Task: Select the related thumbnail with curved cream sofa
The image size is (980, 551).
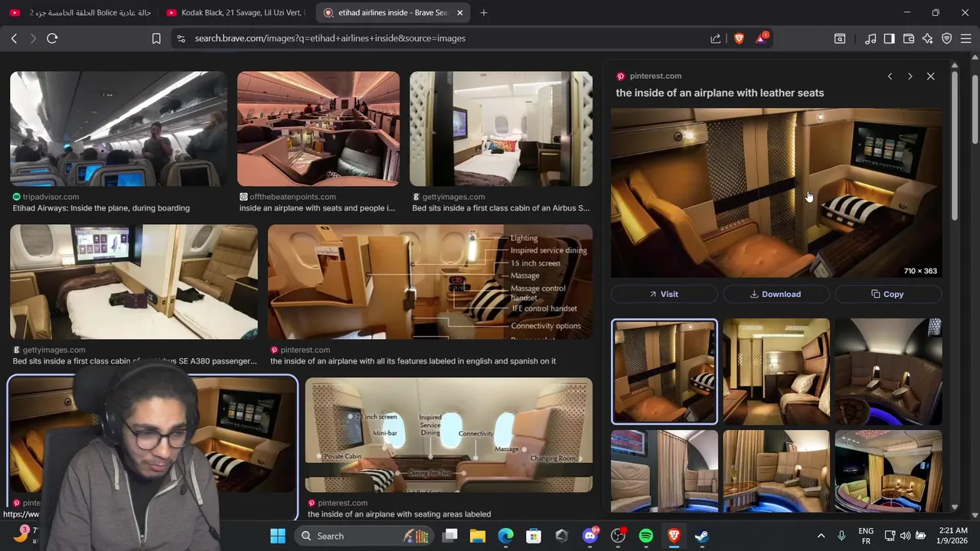Action: pos(776,471)
